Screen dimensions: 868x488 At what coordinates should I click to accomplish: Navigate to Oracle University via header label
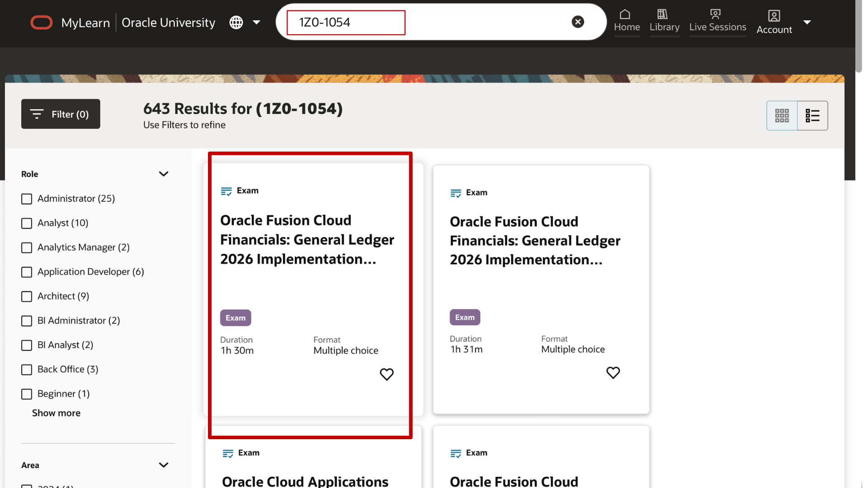click(168, 22)
